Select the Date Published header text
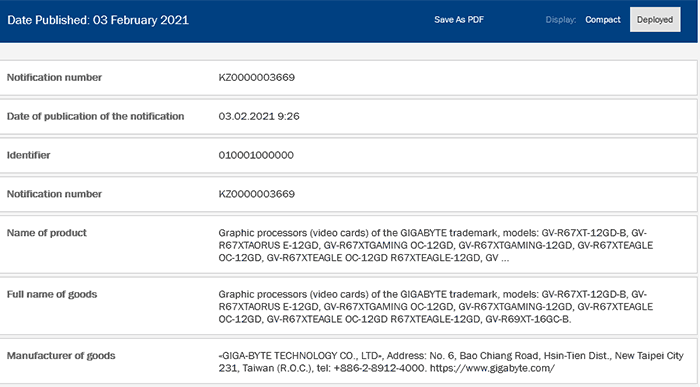The image size is (700, 387). [98, 20]
